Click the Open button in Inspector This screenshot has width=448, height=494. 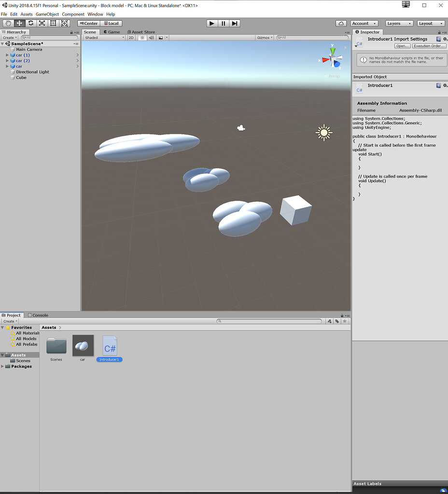402,46
